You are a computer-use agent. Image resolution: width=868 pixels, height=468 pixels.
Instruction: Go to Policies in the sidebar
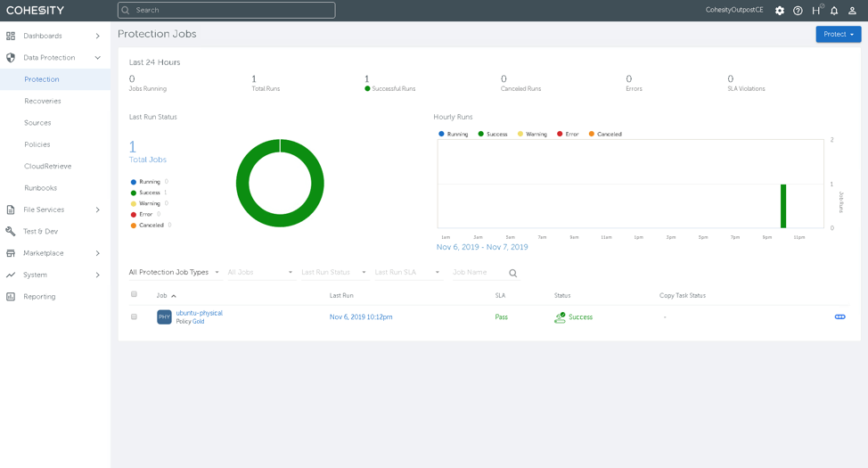pos(37,144)
